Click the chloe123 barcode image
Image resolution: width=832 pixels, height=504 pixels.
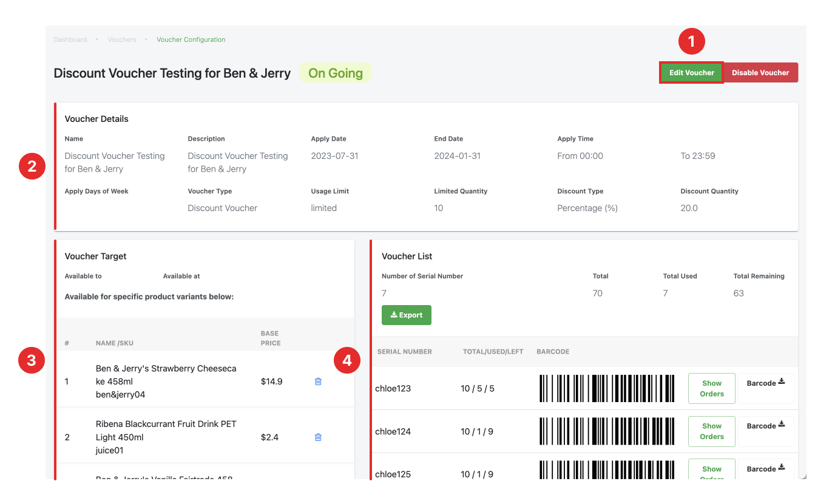coord(607,389)
